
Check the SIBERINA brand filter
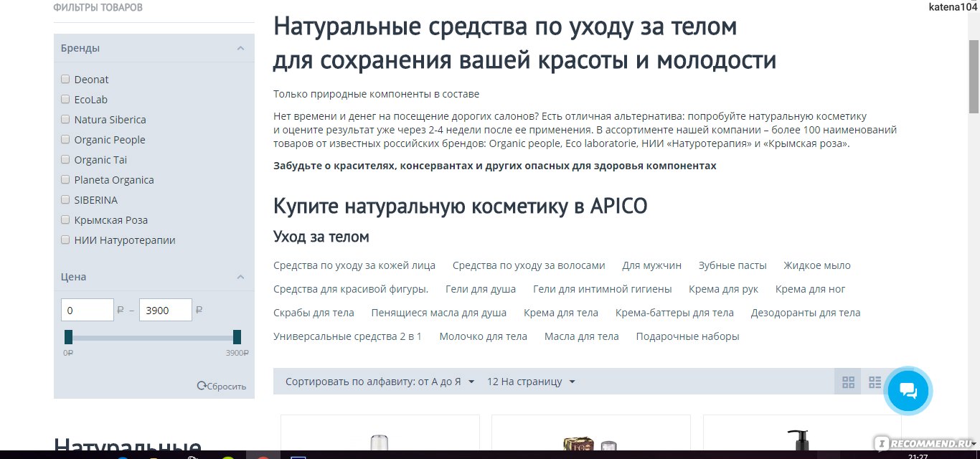click(x=65, y=199)
